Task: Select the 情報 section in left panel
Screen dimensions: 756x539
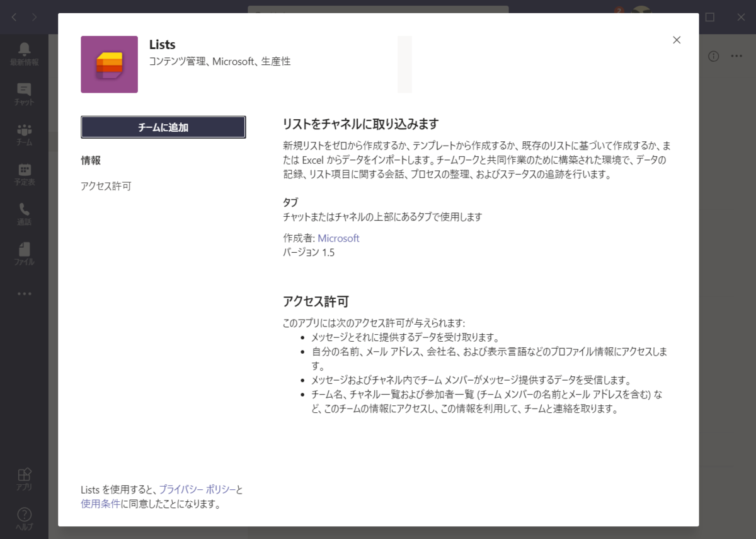Action: (91, 160)
